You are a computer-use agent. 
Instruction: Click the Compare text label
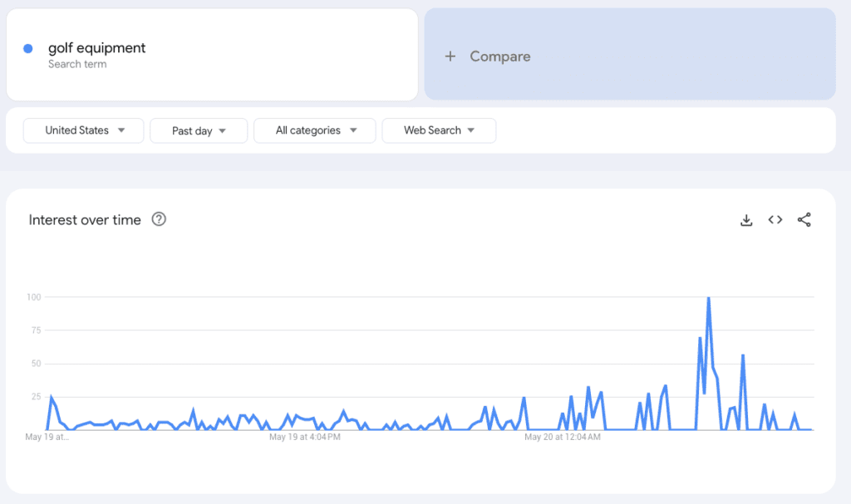click(x=499, y=56)
